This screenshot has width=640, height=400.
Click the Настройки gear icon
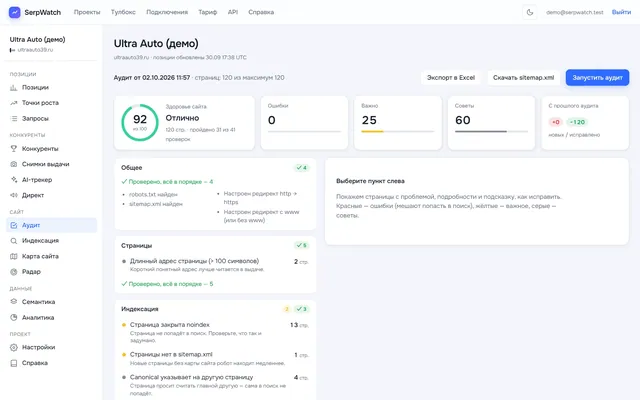click(x=13, y=347)
